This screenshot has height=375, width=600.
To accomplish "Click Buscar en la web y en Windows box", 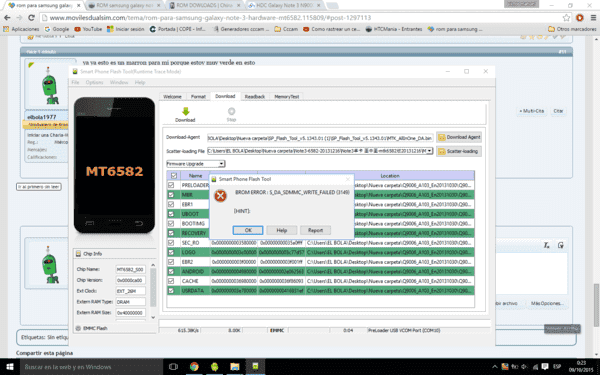I will click(91, 367).
